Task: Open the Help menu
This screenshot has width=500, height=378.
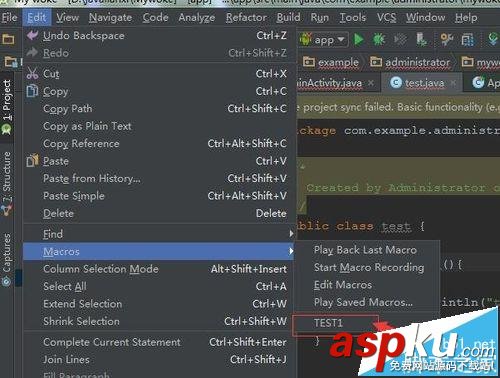Action: 466,17
